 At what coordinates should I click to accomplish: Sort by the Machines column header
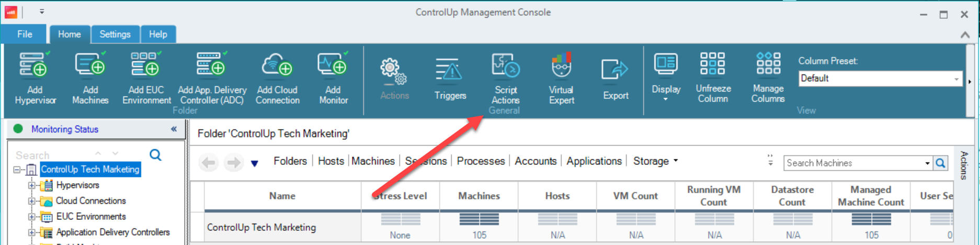pos(479,196)
